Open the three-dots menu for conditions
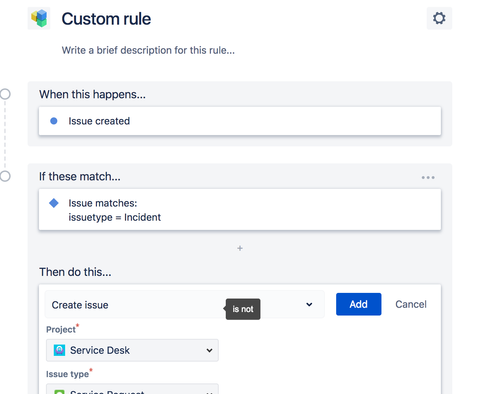The width and height of the screenshot is (477, 394). click(428, 177)
